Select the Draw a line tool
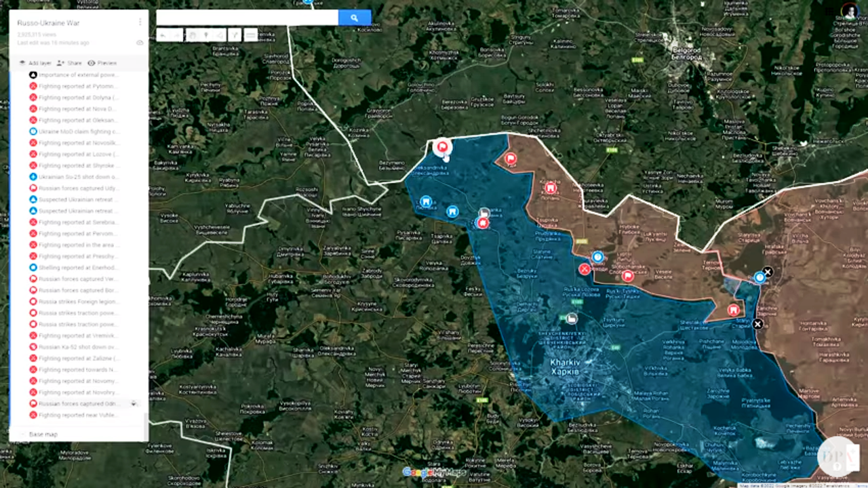Image resolution: width=868 pixels, height=488 pixels. 220,35
